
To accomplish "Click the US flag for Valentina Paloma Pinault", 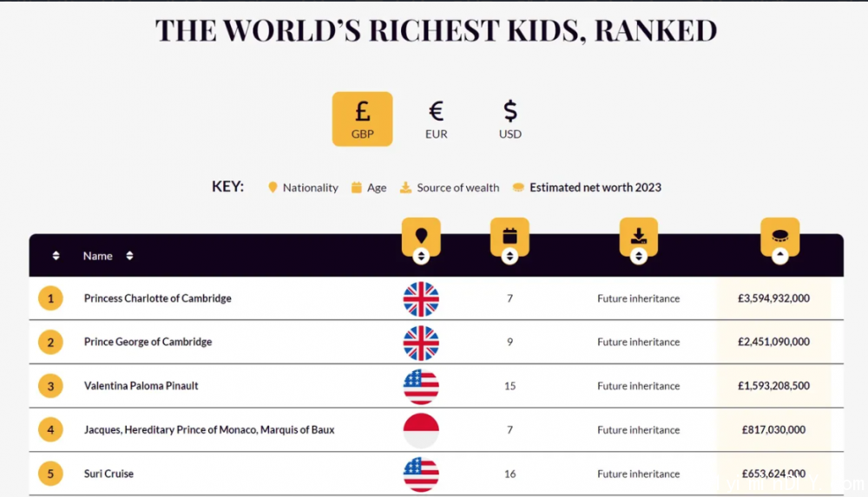I will coord(421,386).
